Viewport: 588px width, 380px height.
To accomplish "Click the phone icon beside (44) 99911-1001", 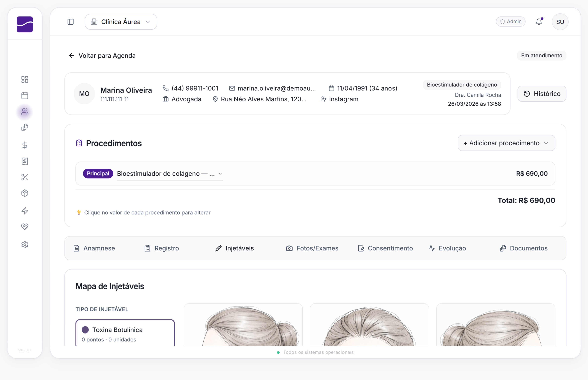I will [x=166, y=88].
